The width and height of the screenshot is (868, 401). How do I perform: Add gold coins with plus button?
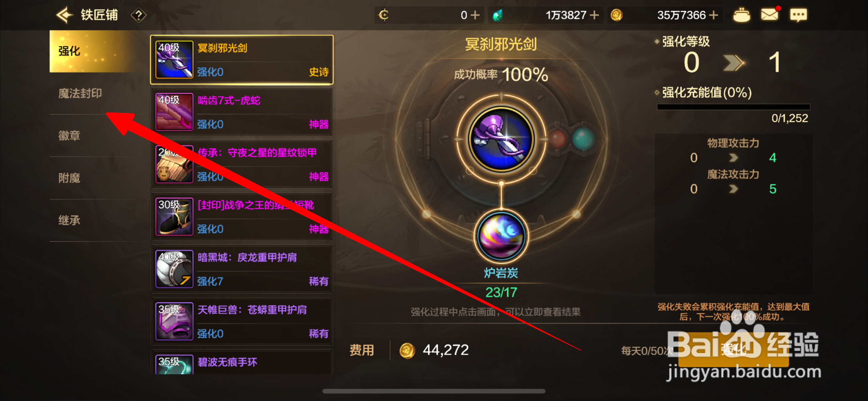tap(713, 15)
